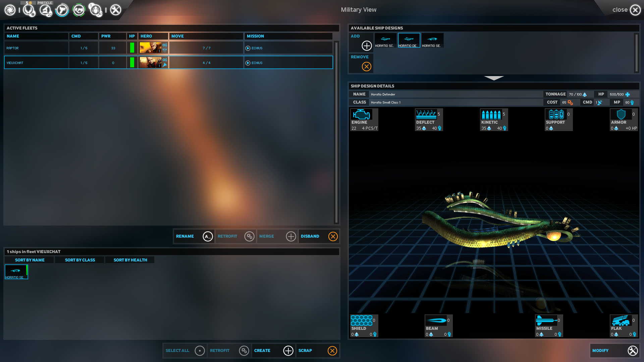
Task: Open the research microscope icon
Action: click(x=45, y=10)
